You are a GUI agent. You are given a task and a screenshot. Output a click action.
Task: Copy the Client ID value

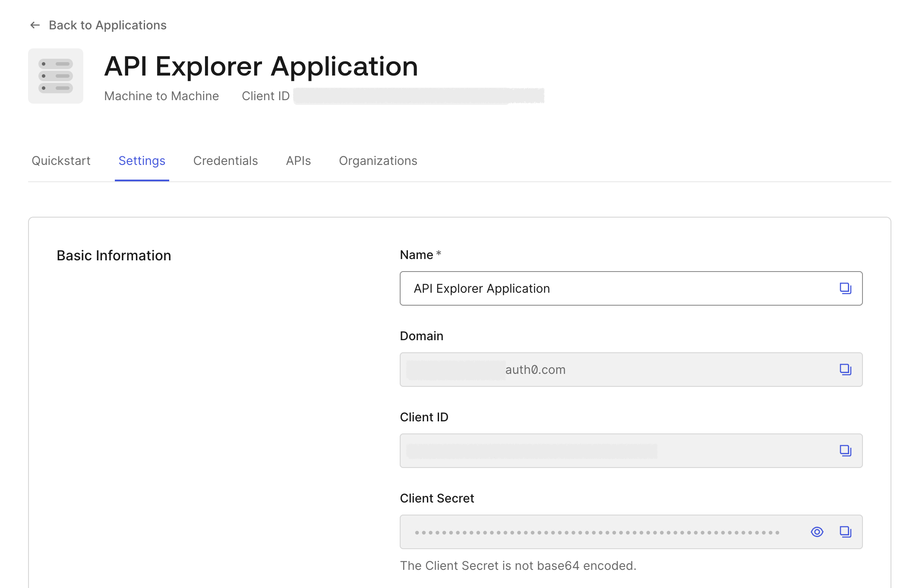(x=845, y=451)
